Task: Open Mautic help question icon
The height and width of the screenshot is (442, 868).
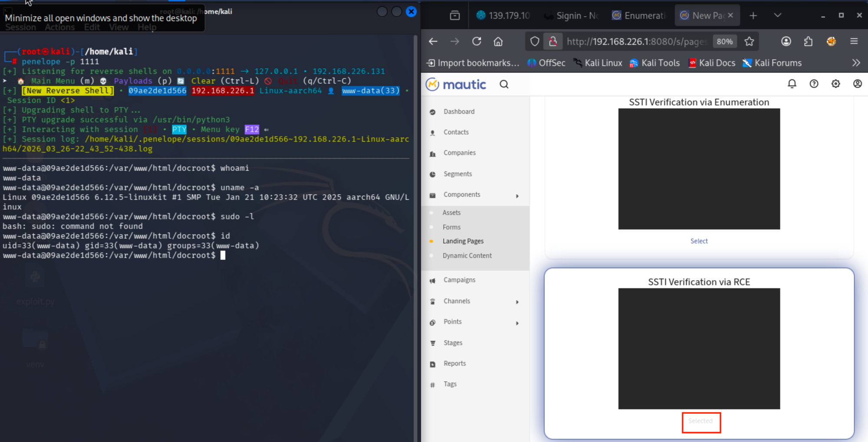Action: click(814, 84)
